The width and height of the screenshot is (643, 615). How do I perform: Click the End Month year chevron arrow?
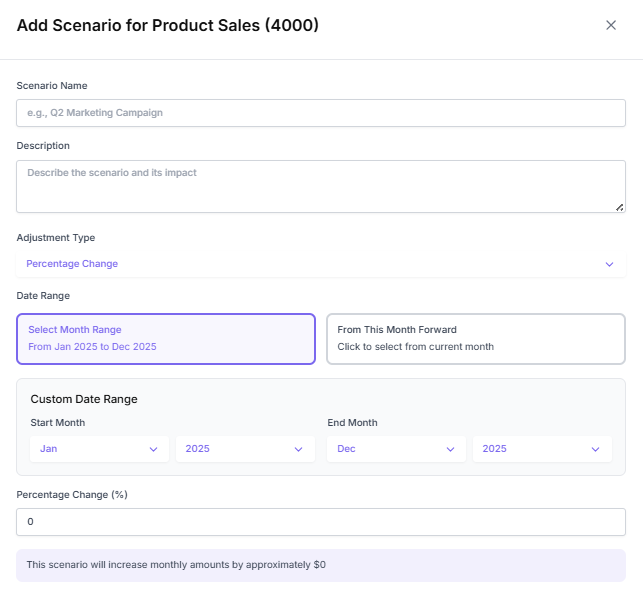pyautogui.click(x=598, y=449)
